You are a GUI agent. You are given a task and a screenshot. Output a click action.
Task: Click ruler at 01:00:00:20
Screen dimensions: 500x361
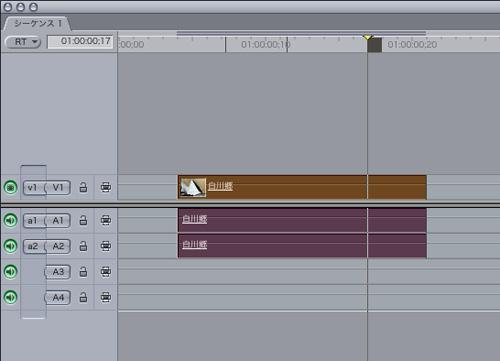point(412,45)
